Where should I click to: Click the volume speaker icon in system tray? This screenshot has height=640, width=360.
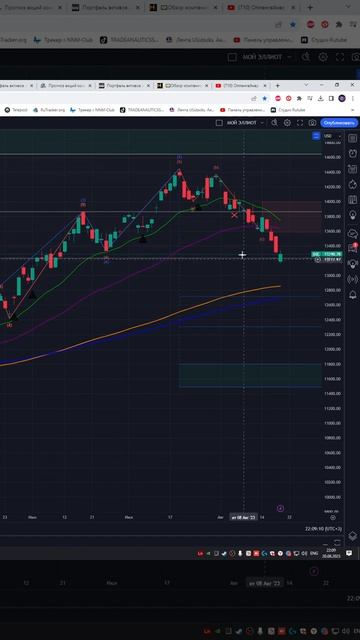pyautogui.click(x=305, y=553)
